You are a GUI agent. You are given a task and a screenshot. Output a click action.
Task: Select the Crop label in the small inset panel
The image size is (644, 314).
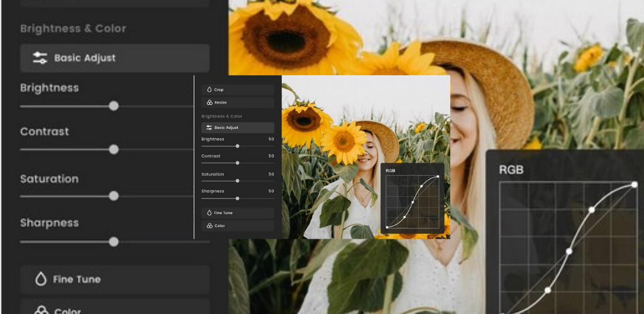coord(219,90)
